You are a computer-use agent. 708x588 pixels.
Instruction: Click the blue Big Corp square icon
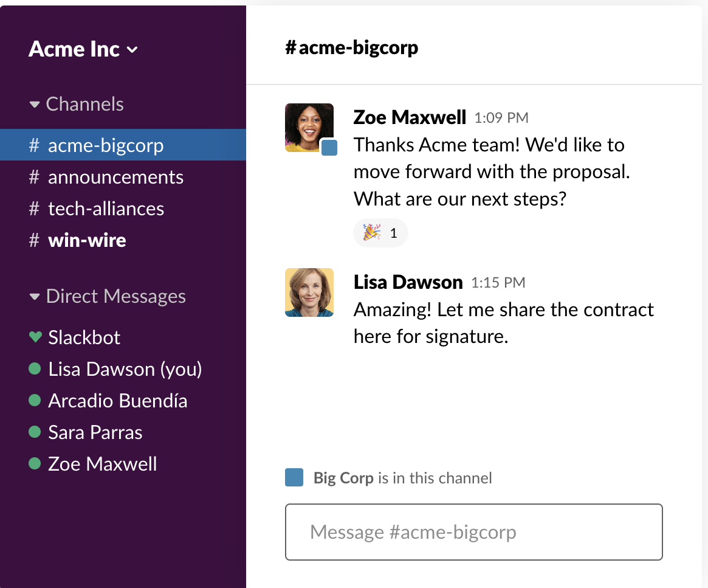(294, 477)
